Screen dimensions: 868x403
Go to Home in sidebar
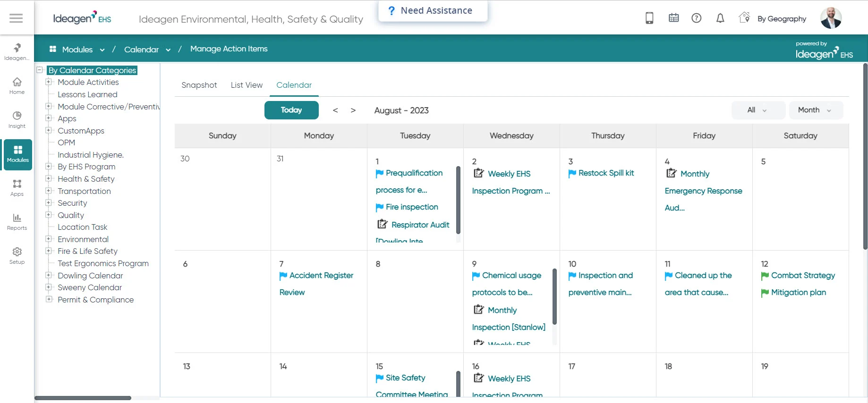point(17,86)
